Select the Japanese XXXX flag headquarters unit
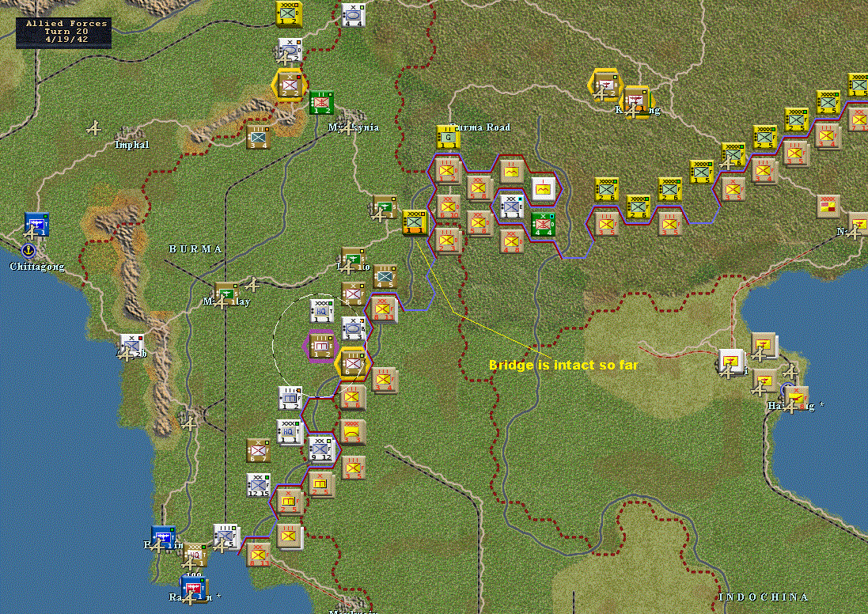The height and width of the screenshot is (614, 868). coord(828,206)
